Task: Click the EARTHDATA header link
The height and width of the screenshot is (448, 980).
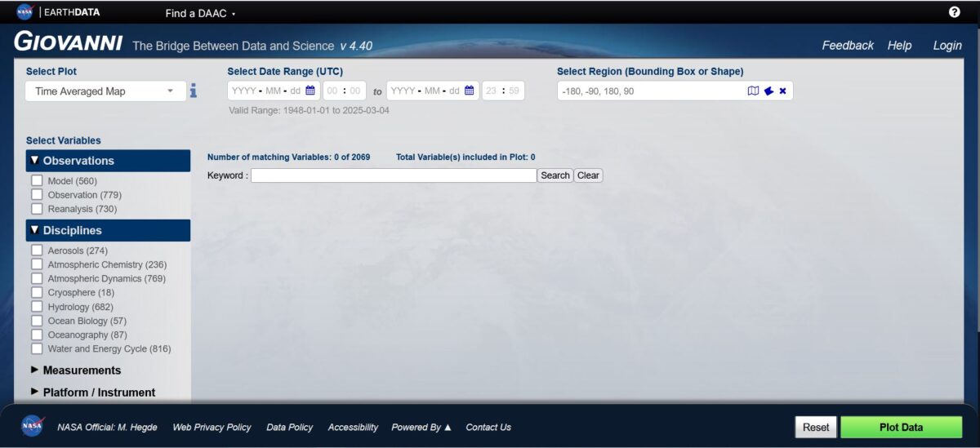Action: 73,12
